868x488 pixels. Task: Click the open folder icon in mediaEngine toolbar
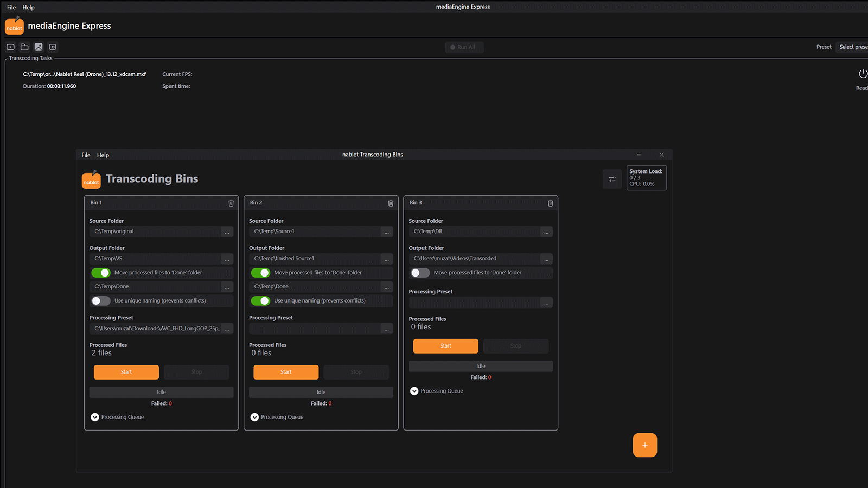[24, 47]
